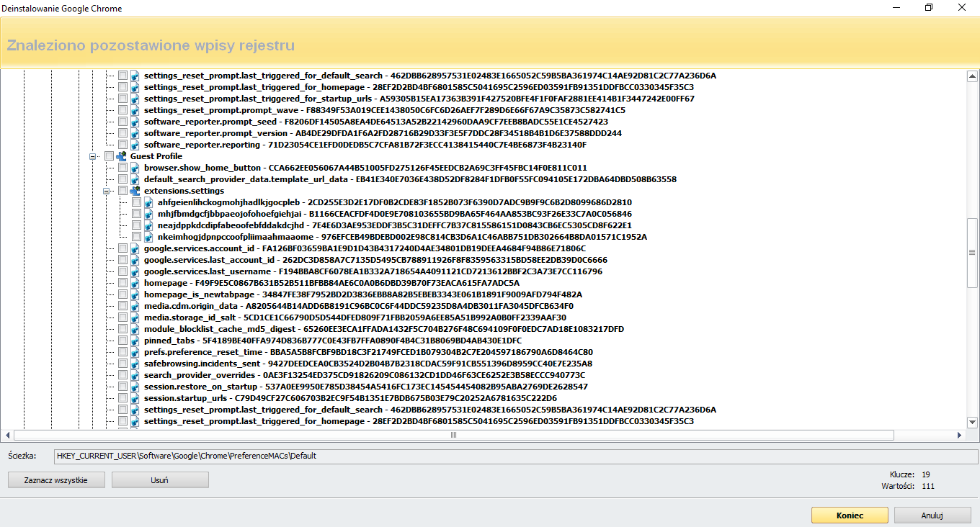The height and width of the screenshot is (527, 980).
Task: Click the icon for nkeimhogjdpnpccoofpliimaahmaaome
Action: click(148, 237)
